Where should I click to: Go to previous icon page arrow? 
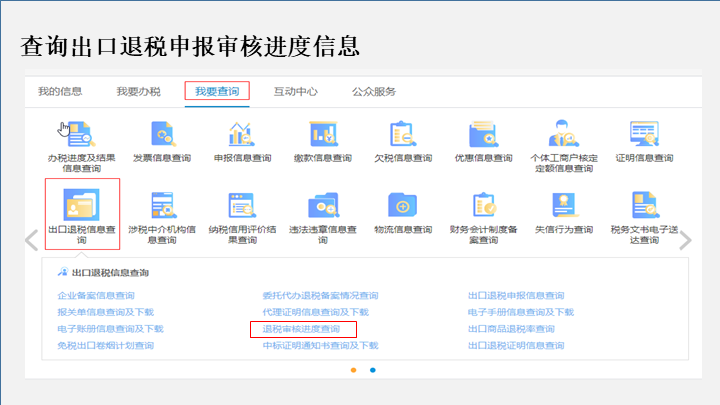(31, 240)
